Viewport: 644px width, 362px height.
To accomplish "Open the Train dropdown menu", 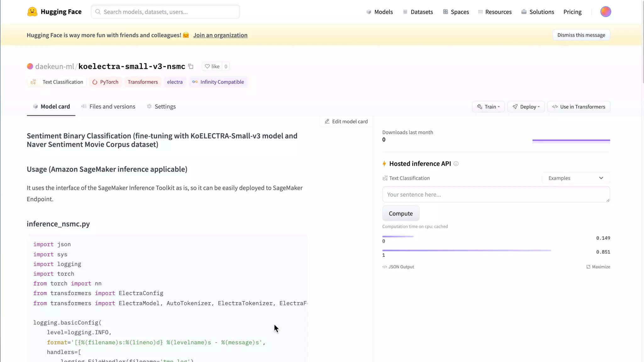I will point(488,107).
